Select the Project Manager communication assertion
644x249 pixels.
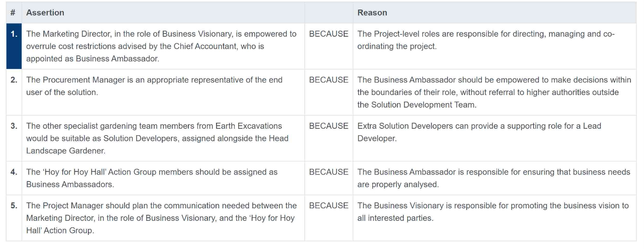[161, 218]
